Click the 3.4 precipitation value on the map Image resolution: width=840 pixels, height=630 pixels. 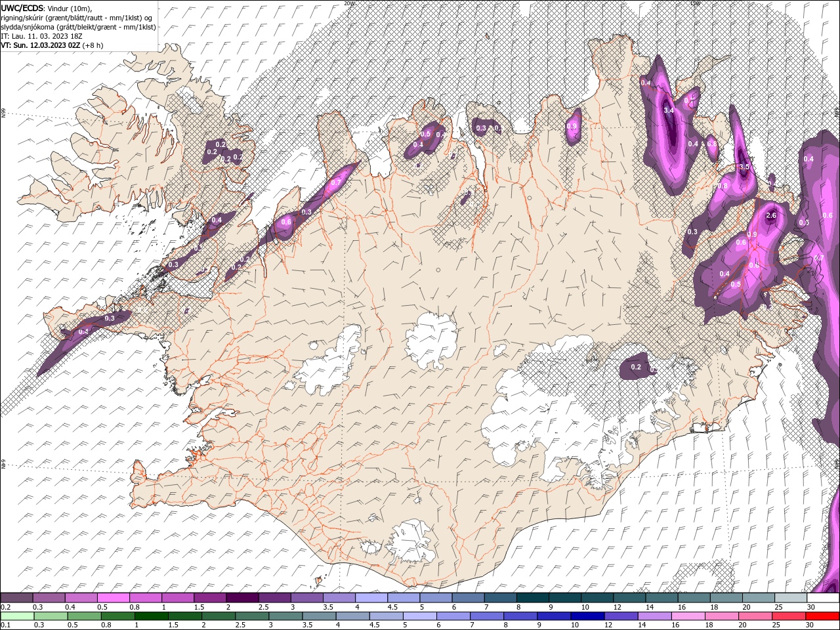pos(669,110)
